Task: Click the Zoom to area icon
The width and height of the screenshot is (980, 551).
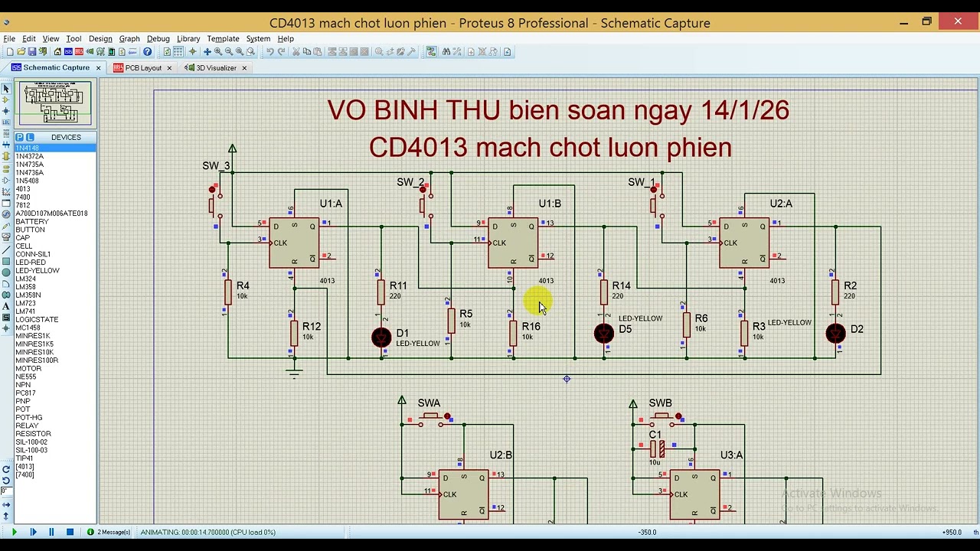Action: (x=251, y=52)
